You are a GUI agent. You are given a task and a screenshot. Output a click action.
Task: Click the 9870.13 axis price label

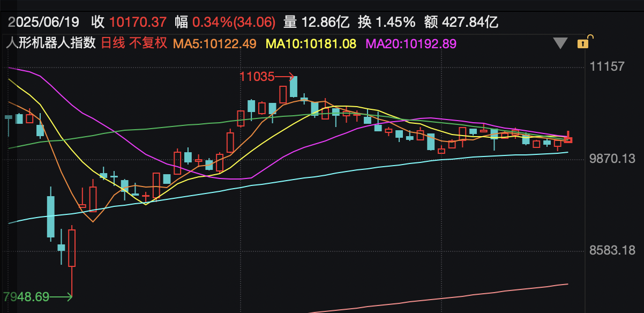(612, 159)
